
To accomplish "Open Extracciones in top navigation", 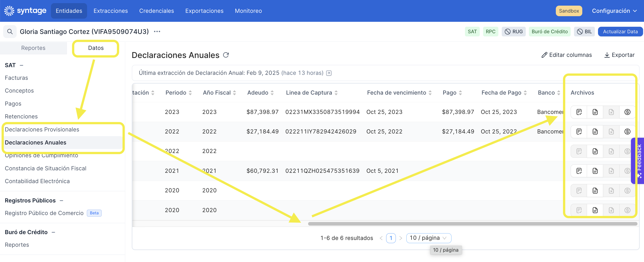I will tap(110, 11).
